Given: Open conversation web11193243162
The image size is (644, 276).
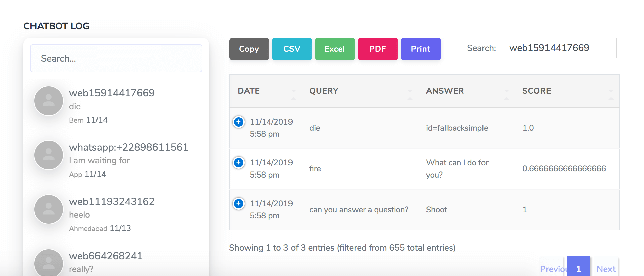Looking at the screenshot, I should 116,214.
